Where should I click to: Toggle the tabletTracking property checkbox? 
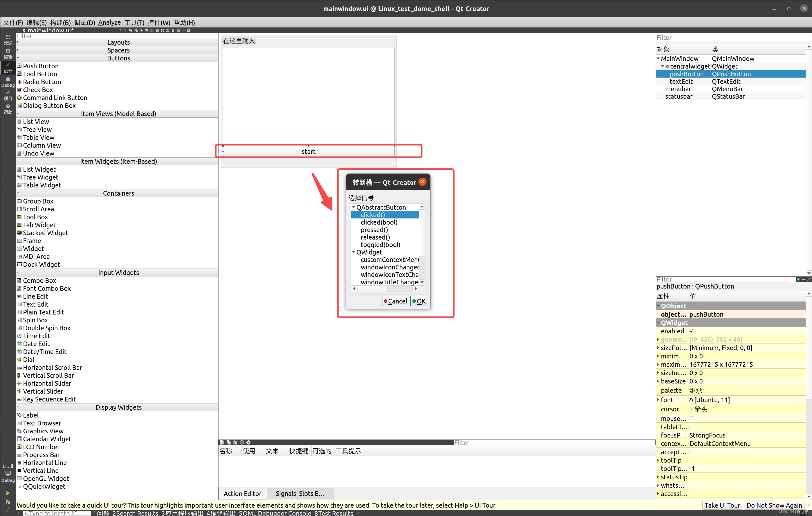[691, 427]
